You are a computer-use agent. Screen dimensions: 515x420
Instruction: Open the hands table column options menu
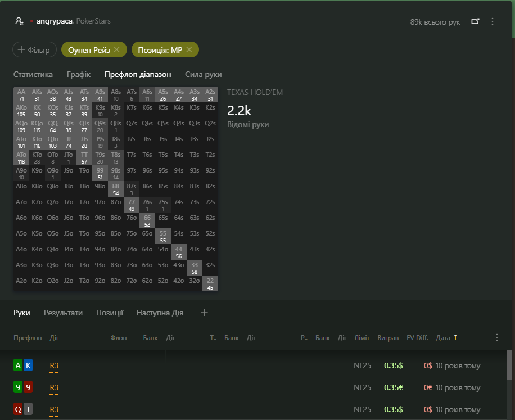496,337
